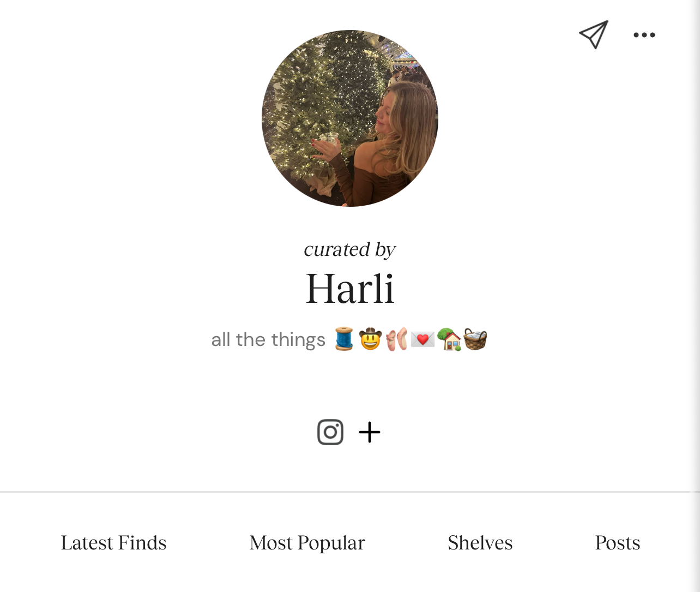The height and width of the screenshot is (592, 700).
Task: Go to the Posts tab
Action: [618, 543]
